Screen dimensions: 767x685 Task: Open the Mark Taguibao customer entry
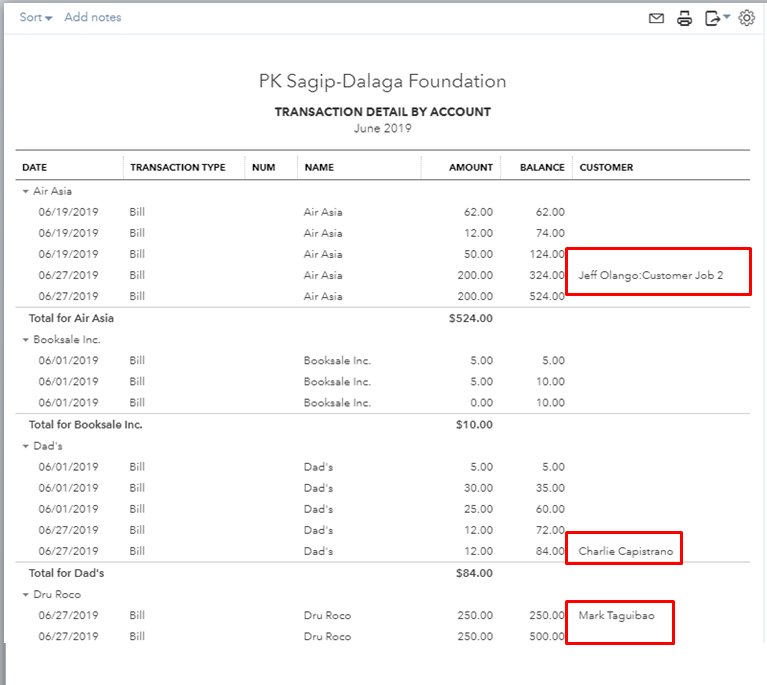tap(616, 615)
